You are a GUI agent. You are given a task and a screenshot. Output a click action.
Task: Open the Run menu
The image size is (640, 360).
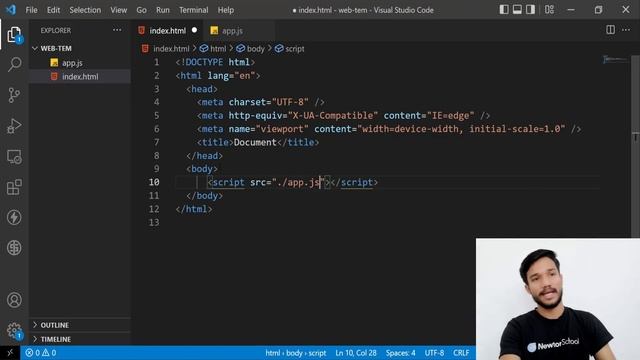(x=162, y=10)
